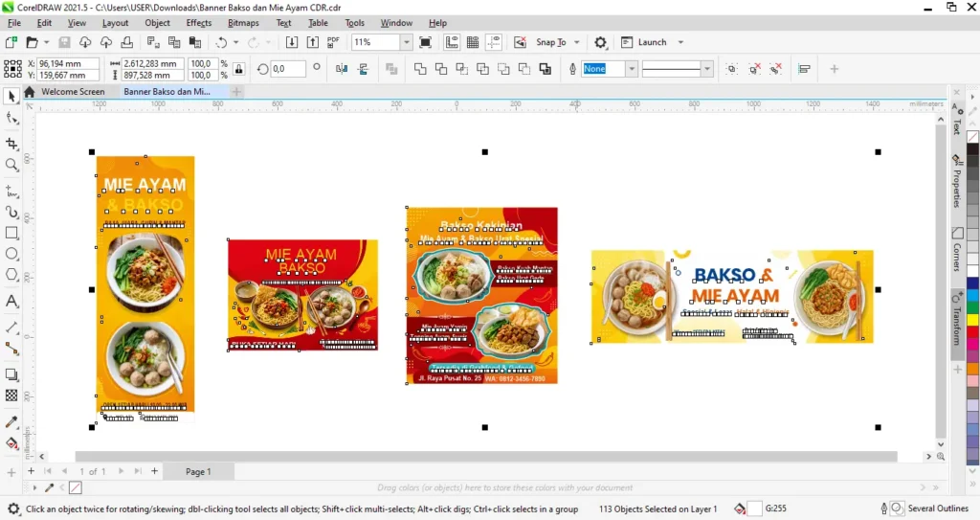
Task: Select the Interactive Fill tool
Action: pos(11,443)
